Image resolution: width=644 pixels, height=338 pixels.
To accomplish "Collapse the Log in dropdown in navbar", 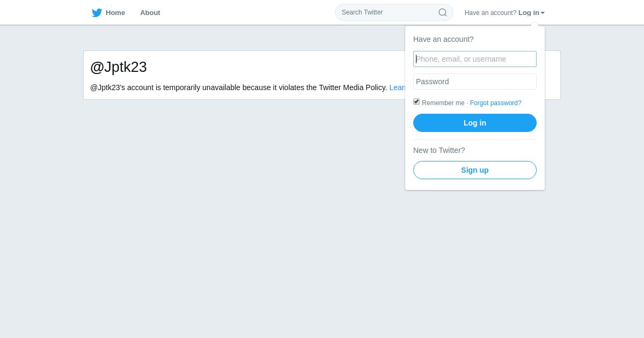I will pyautogui.click(x=529, y=13).
